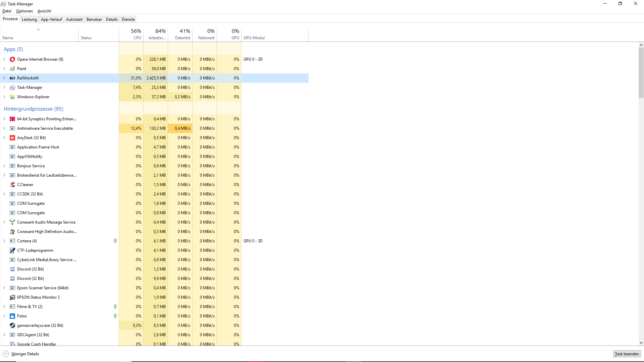Click the CCleaner process icon
The width and height of the screenshot is (644, 362).
[12, 185]
